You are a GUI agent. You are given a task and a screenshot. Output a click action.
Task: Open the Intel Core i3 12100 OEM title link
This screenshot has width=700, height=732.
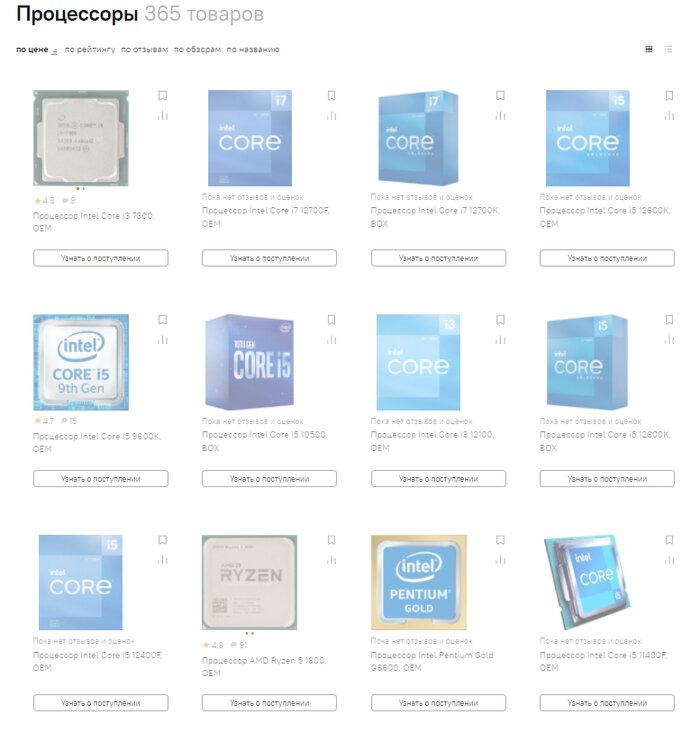coord(432,441)
